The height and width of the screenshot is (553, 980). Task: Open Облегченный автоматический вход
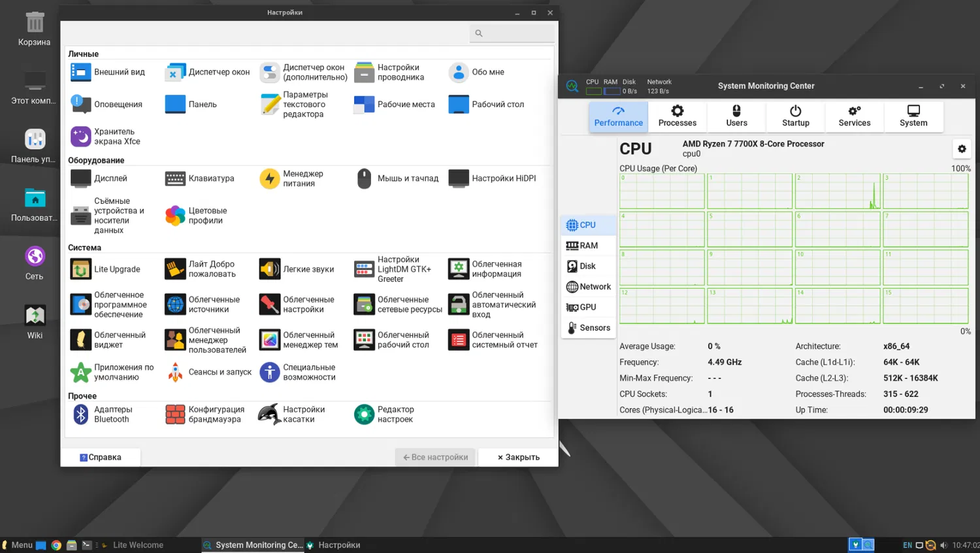[493, 304]
